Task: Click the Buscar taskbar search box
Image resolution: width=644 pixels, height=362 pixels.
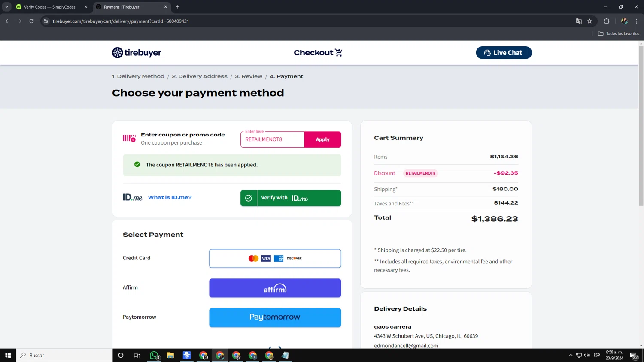Action: [x=64, y=355]
